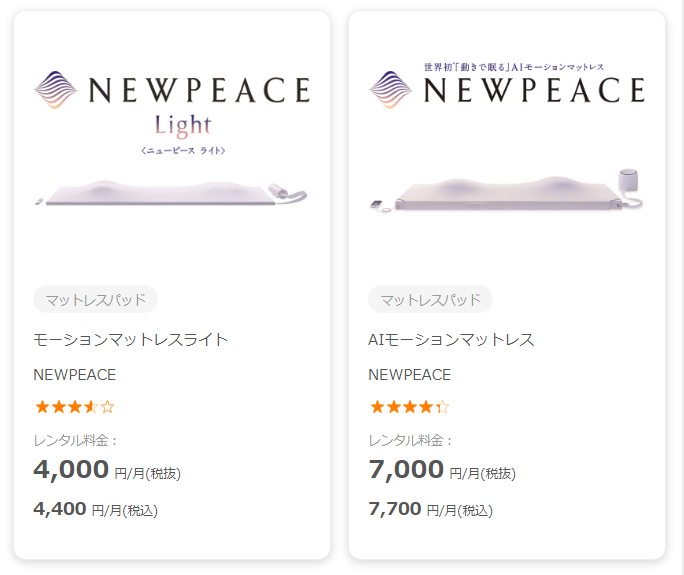Select マットレスパッド tag on the left card
This screenshot has height=575, width=684.
pyautogui.click(x=96, y=299)
